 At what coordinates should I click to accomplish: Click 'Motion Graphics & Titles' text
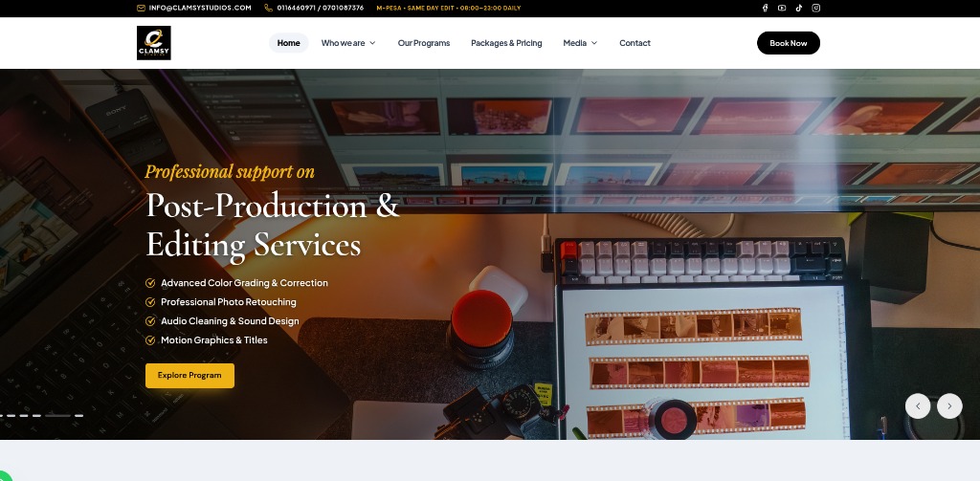(x=213, y=340)
